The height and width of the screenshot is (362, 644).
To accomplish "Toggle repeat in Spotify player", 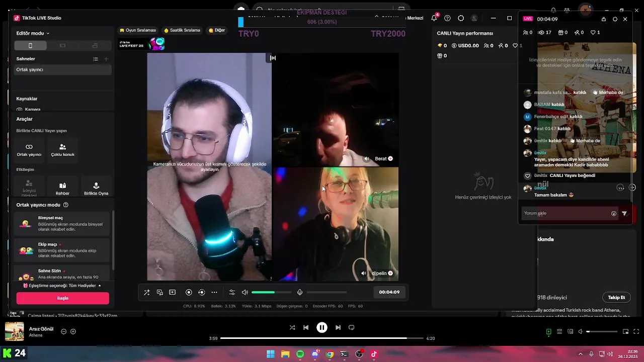I will [352, 327].
